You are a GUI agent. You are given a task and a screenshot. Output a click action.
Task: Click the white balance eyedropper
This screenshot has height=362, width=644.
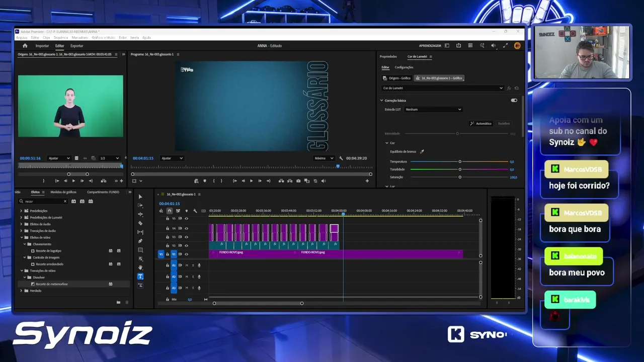pos(422,151)
